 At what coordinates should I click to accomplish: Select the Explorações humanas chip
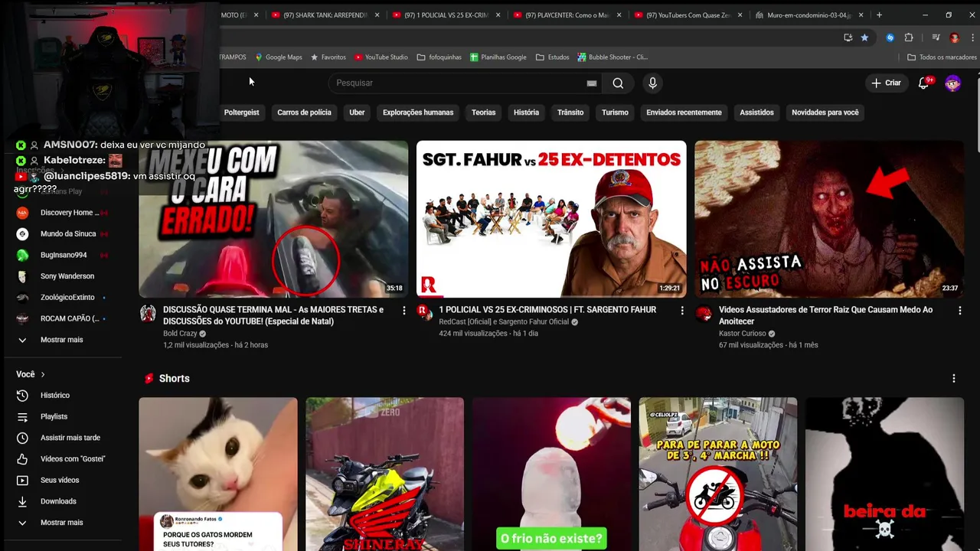pos(418,112)
